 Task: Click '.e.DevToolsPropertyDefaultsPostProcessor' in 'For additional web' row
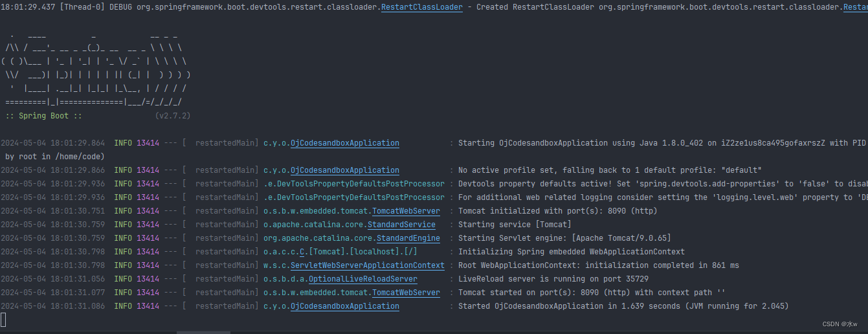point(354,197)
